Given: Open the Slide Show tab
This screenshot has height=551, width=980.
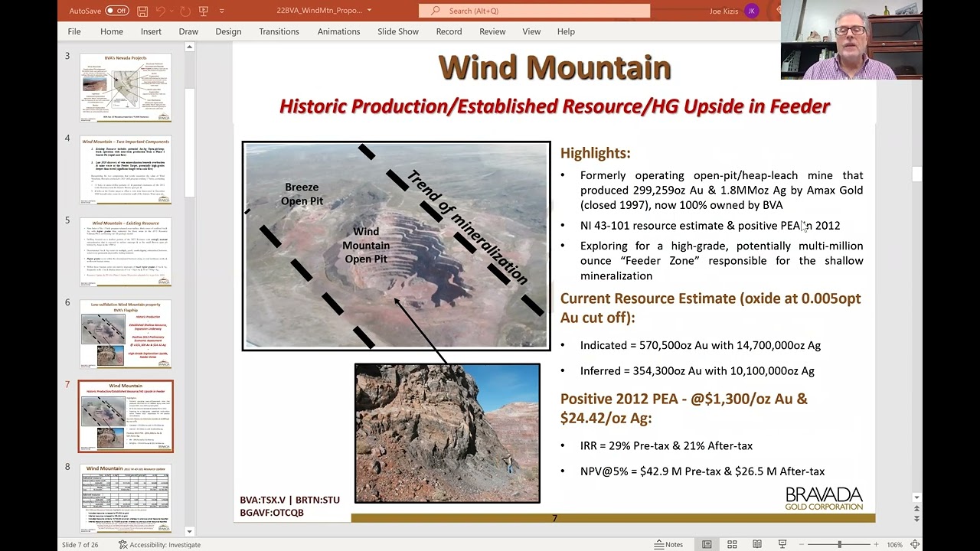Looking at the screenshot, I should click(398, 31).
